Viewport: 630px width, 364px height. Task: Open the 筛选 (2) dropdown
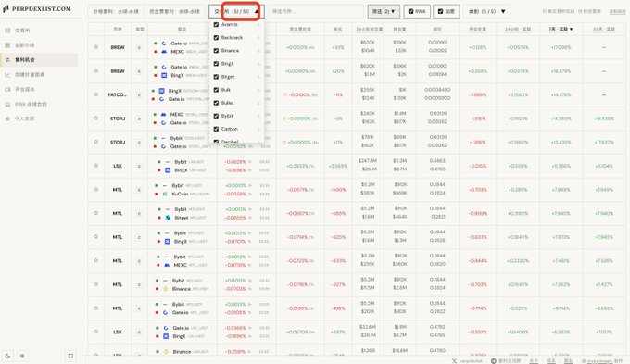click(384, 11)
